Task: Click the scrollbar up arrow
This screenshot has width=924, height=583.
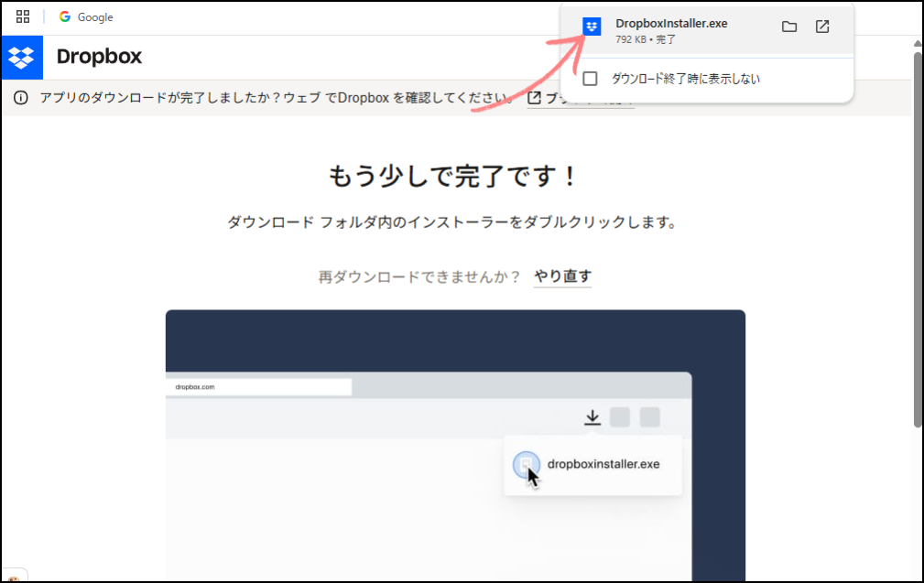Action: (917, 44)
